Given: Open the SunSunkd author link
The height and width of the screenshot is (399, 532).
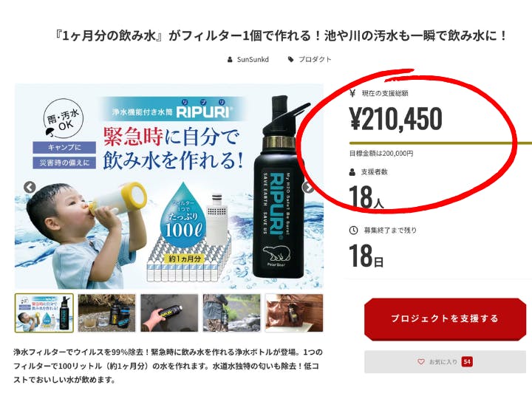Looking at the screenshot, I should (x=253, y=60).
